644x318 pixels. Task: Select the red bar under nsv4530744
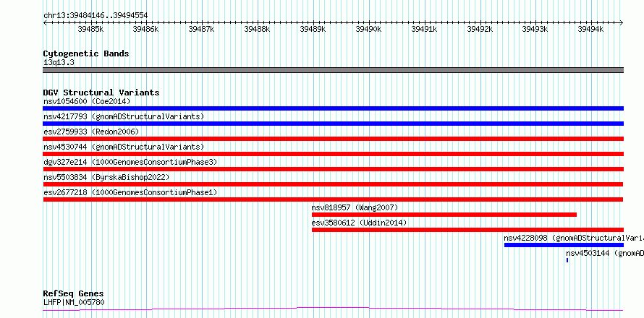(x=333, y=154)
